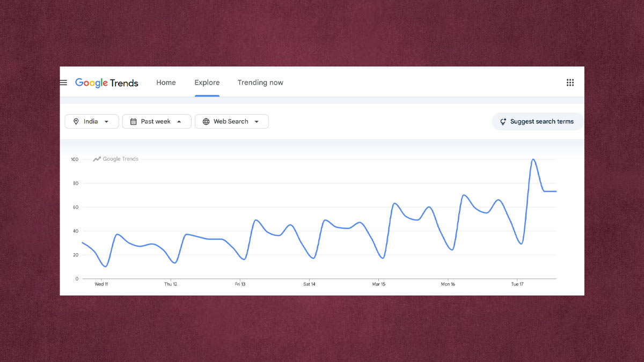Expand the Web Search type dropdown arrow
Image resolution: width=644 pixels, height=362 pixels.
click(257, 122)
